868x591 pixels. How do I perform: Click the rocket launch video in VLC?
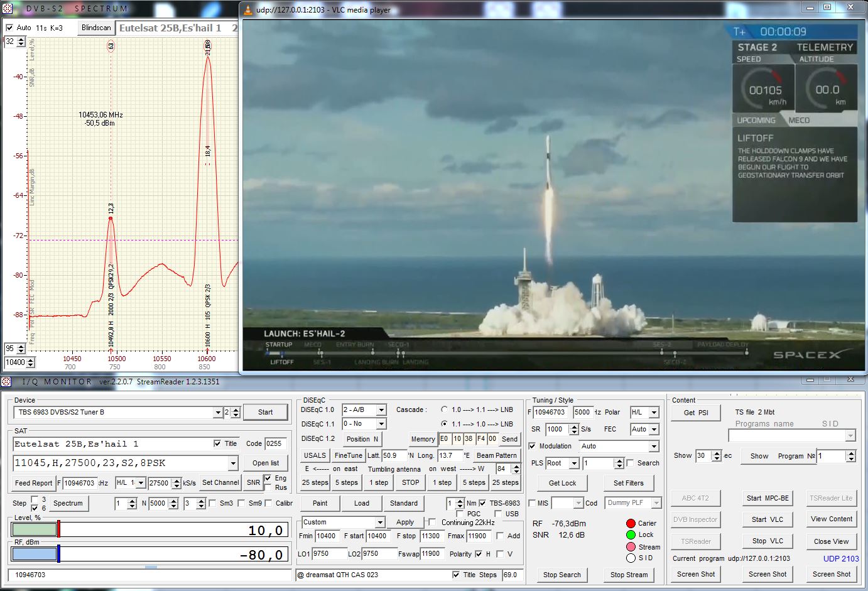553,195
